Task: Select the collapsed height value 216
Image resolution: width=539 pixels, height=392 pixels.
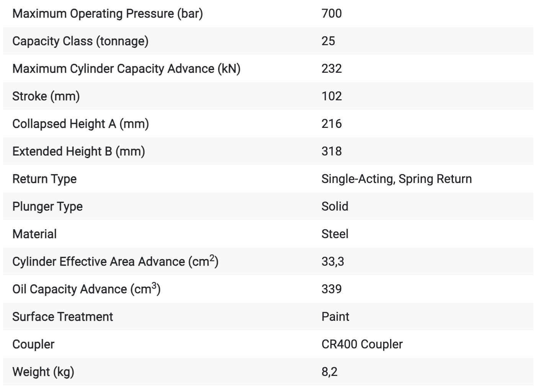Action: (x=332, y=124)
